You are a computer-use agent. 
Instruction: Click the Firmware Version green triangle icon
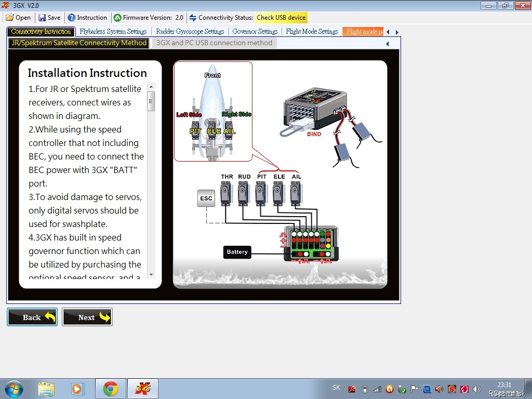pos(117,18)
